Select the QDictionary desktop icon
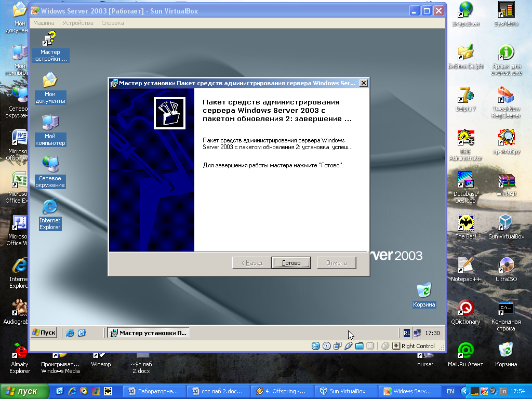Viewport: 532px width, 399px height. click(465, 312)
